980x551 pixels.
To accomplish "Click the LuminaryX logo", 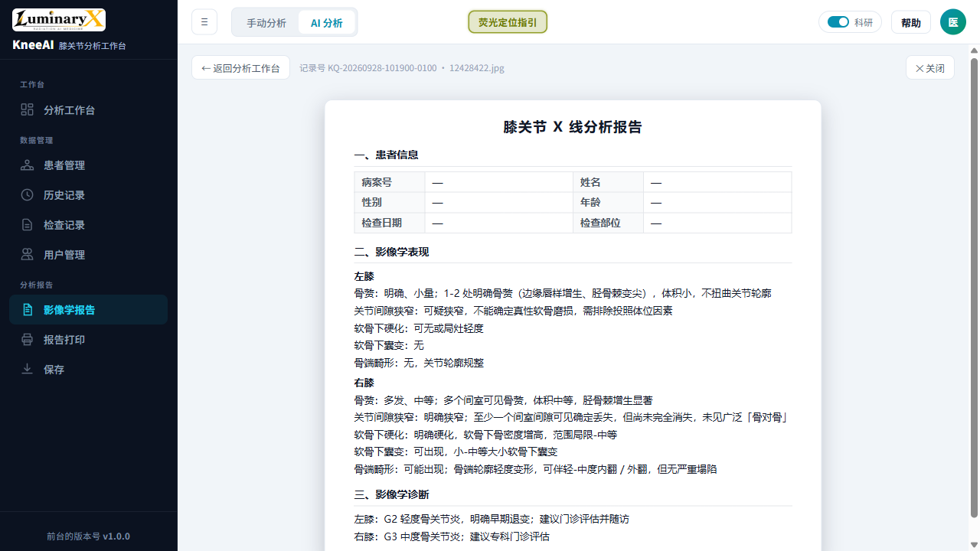I will [59, 20].
